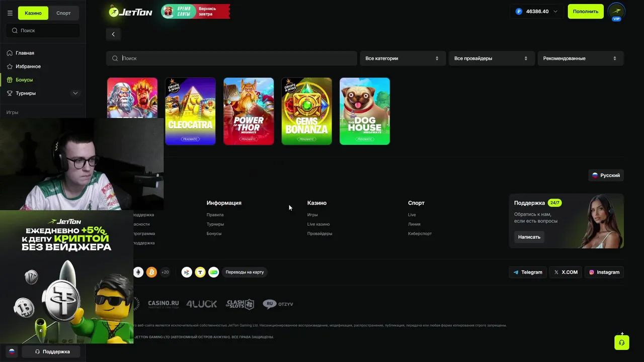Image resolution: width=644 pixels, height=362 pixels.
Task: Click the +20 more payment methods badge
Action: point(165,272)
